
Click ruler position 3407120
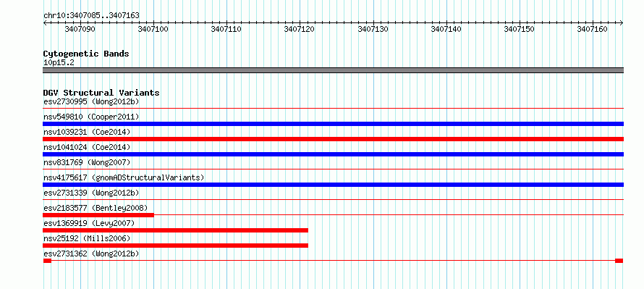[300, 29]
